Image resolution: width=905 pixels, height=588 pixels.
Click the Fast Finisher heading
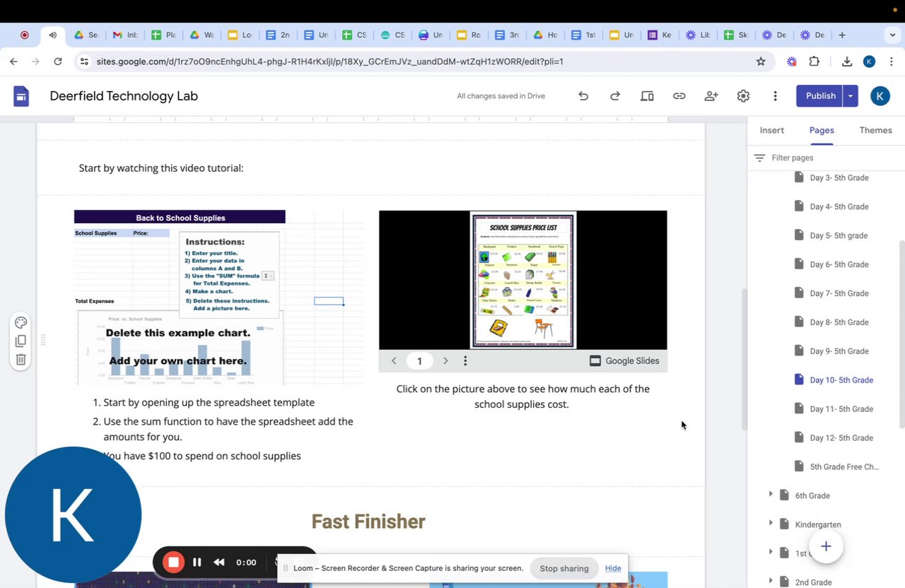pos(368,522)
